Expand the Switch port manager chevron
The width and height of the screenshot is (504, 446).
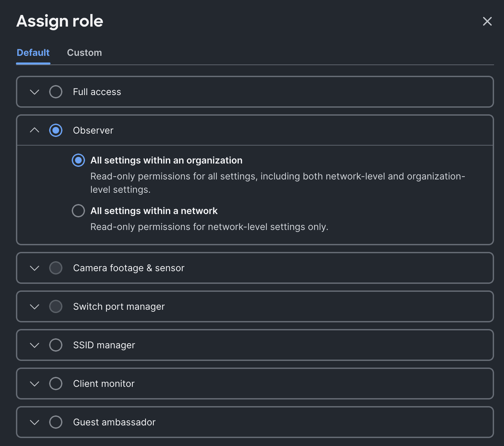click(x=35, y=306)
